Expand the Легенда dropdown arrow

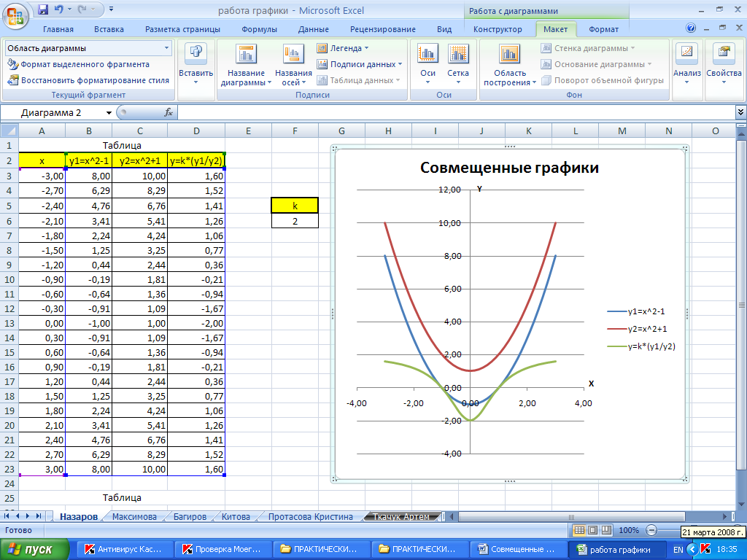[x=366, y=48]
